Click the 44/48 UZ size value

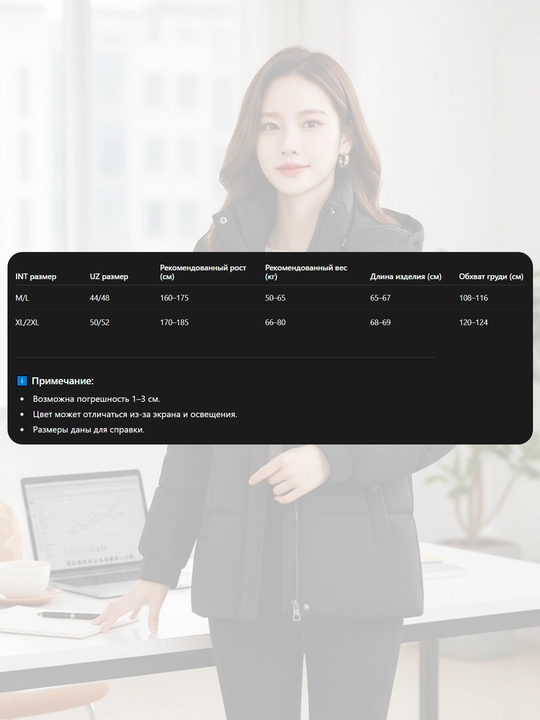coord(99,298)
